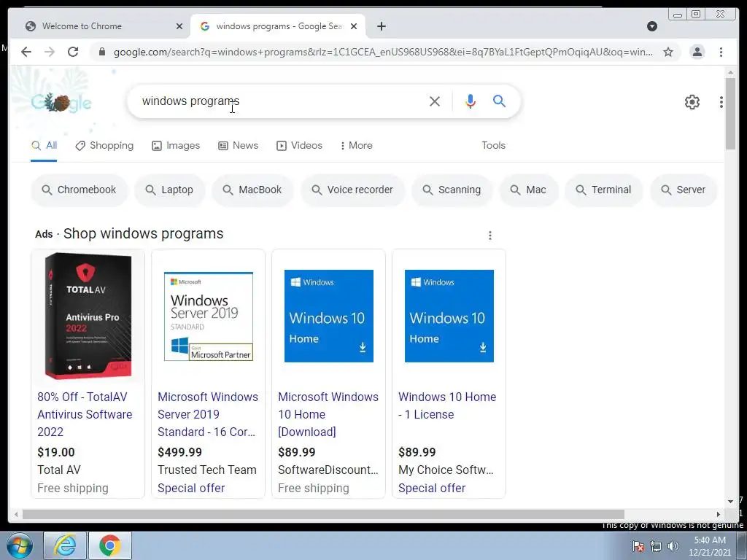Submit search with the magnifier icon
Viewport: 747px width, 560px height.
click(499, 101)
